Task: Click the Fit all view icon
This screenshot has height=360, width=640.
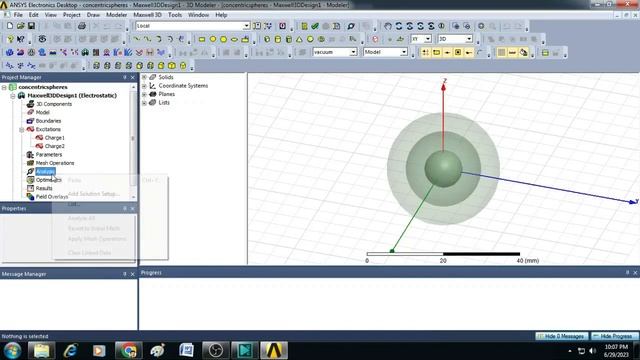Action: coord(481,26)
